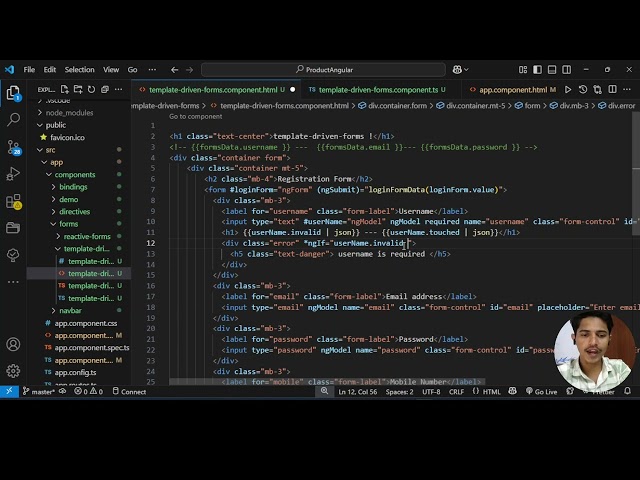Open app.config.ts file
The image size is (640, 480).
[76, 373]
